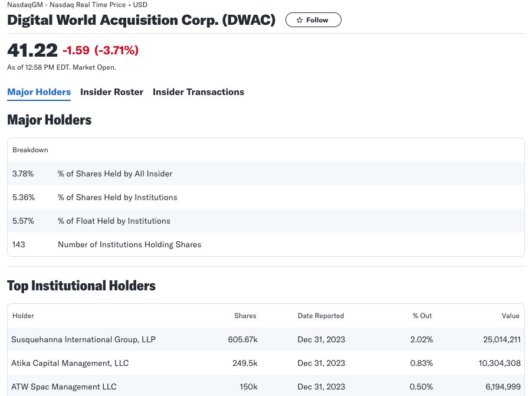
Task: Click Atika's Dec 31, 2023 date
Action: (321, 363)
